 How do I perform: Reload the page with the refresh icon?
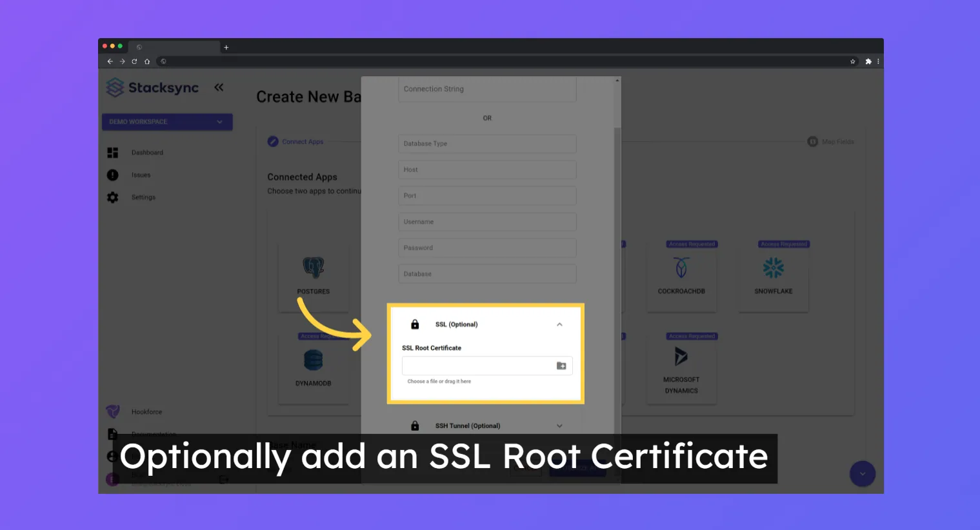(134, 61)
